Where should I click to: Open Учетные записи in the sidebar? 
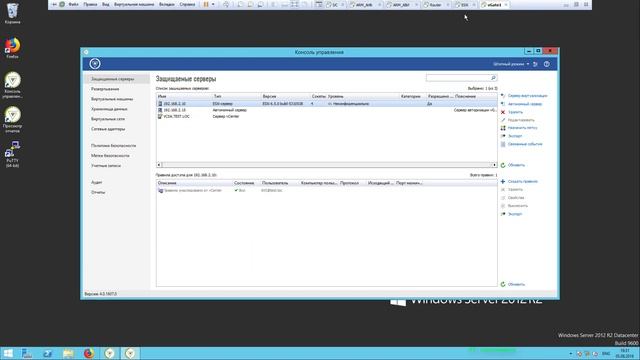point(106,166)
